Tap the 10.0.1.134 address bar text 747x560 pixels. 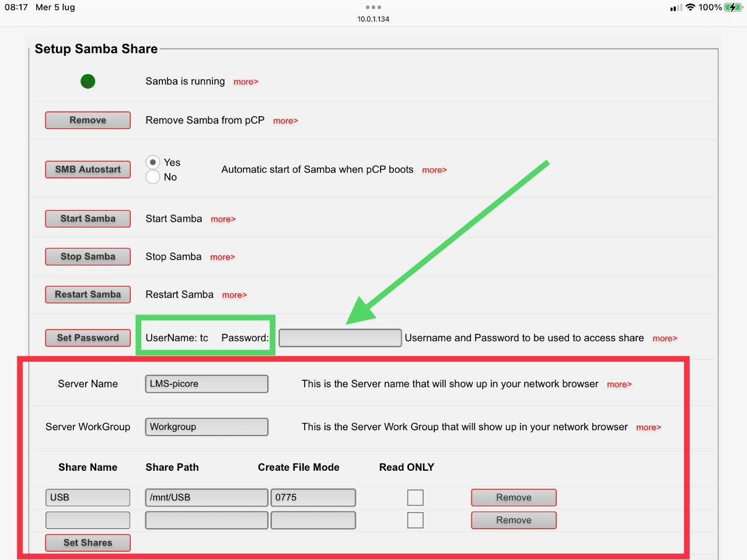pos(373,19)
